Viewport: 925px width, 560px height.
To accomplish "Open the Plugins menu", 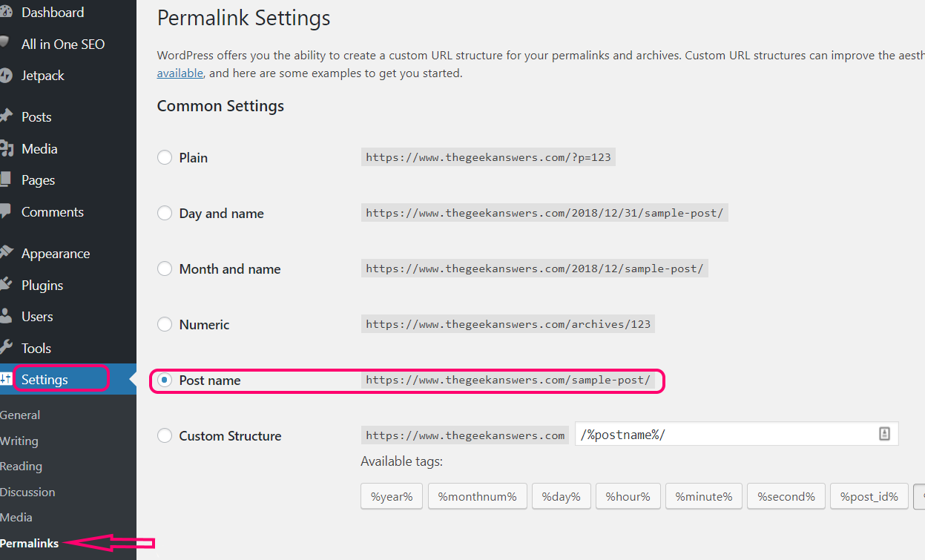I will click(x=42, y=285).
